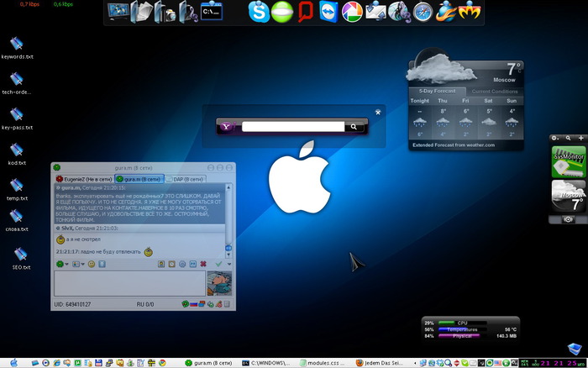Viewport: 588px width, 368px height.
Task: Click the Russian flag icon in chat status bar
Action: (x=193, y=304)
